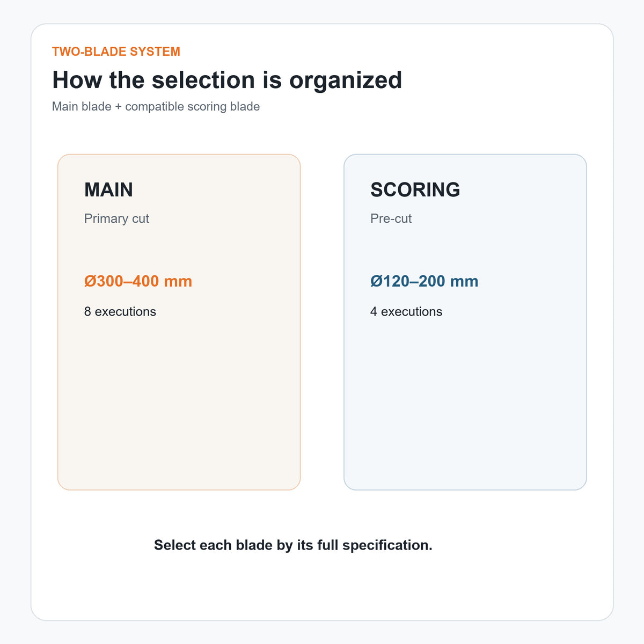Click the word organized in the title
Viewport: 644px width, 644px height.
pos(346,81)
